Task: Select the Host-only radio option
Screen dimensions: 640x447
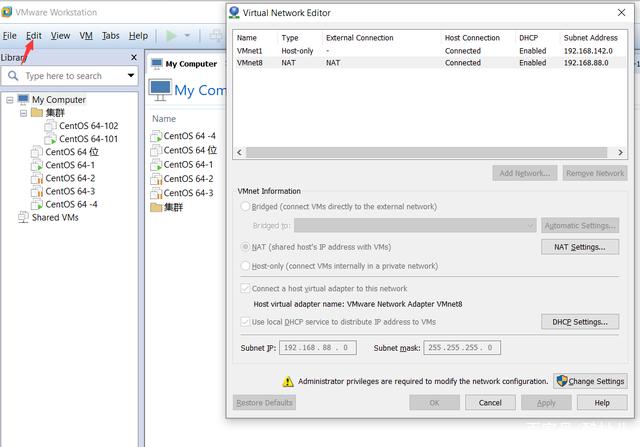Action: (245, 266)
